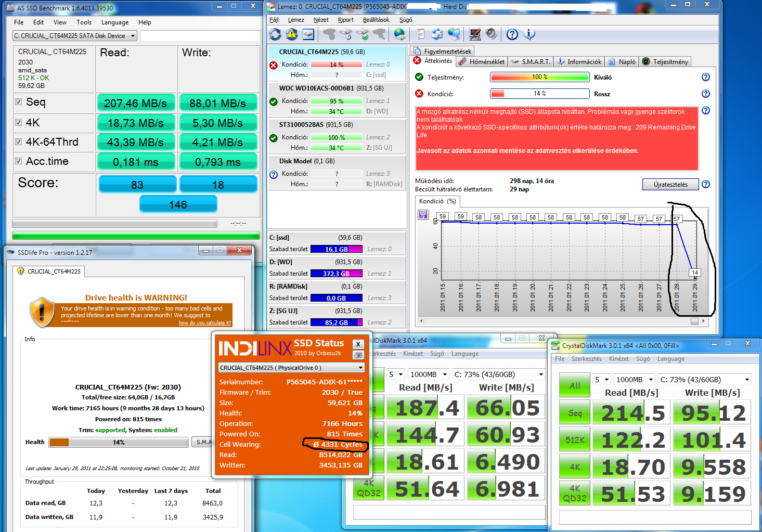Click help icon beside Kondíció Rossz
Viewport: 762px width, 532px height.
(706, 94)
